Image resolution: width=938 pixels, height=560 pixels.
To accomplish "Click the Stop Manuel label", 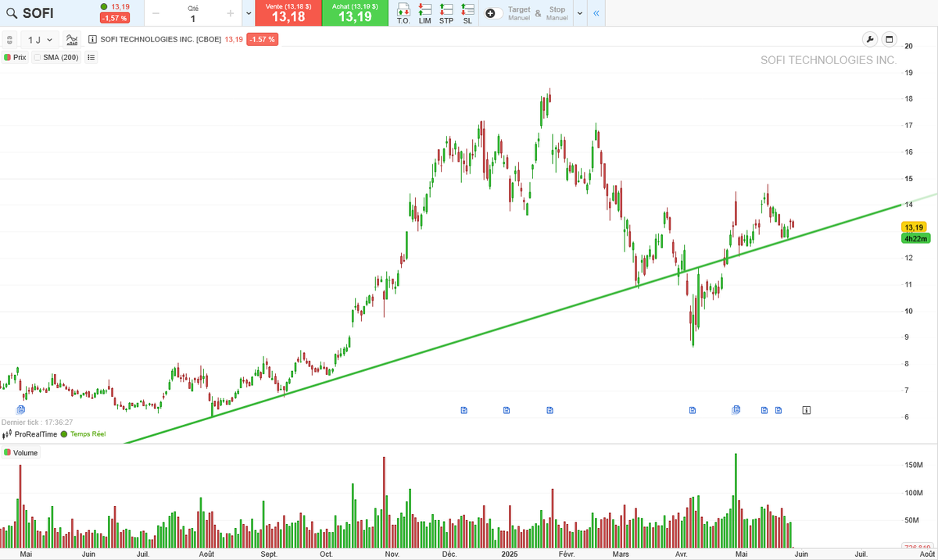I will tap(557, 13).
